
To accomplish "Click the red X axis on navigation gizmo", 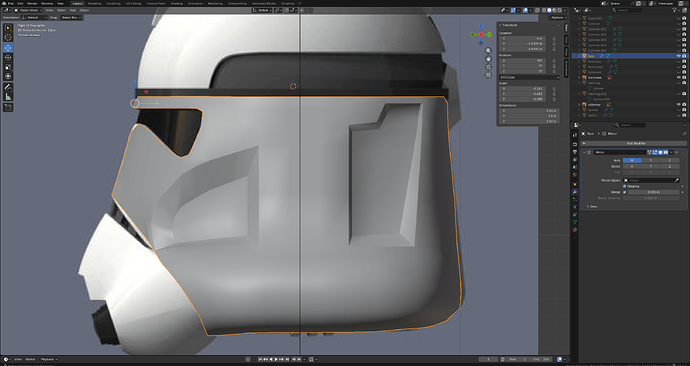I will 481,34.
